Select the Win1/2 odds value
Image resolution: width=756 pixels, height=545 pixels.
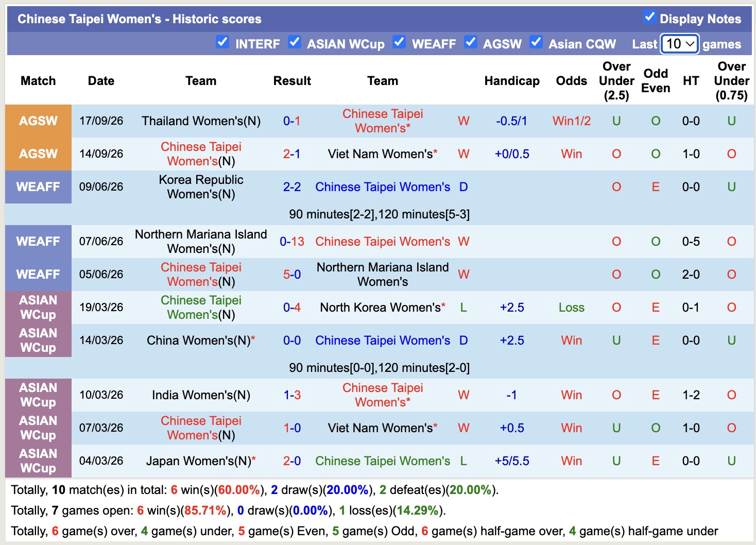[x=572, y=121]
